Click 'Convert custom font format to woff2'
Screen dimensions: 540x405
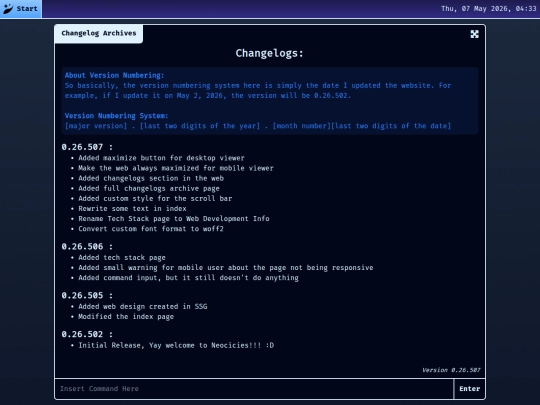(x=151, y=229)
